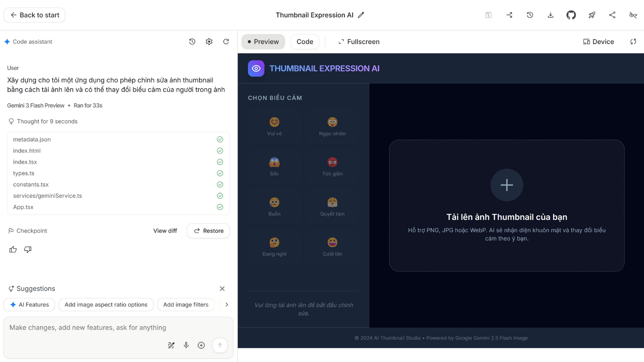Screen dimensions: 644x362
Task: Click the refresh icon beside the settings gear
Action: 226,41
